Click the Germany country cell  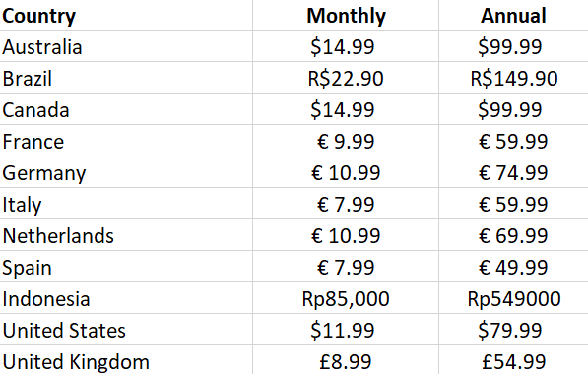coord(126,172)
